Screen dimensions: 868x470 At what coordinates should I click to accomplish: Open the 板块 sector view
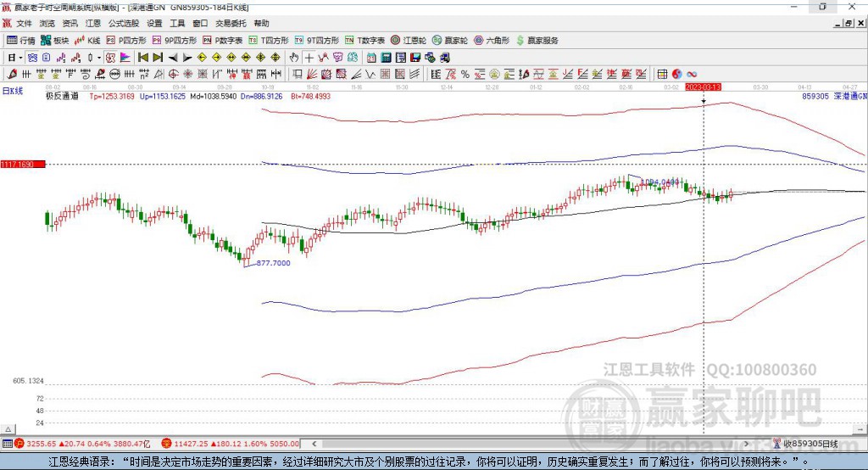coord(55,41)
